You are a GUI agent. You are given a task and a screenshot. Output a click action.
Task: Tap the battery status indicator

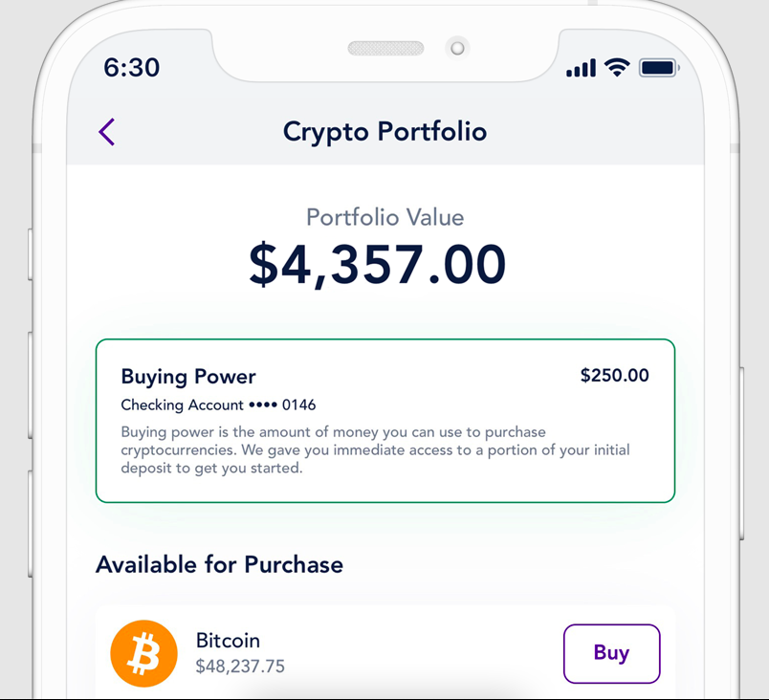tap(656, 67)
